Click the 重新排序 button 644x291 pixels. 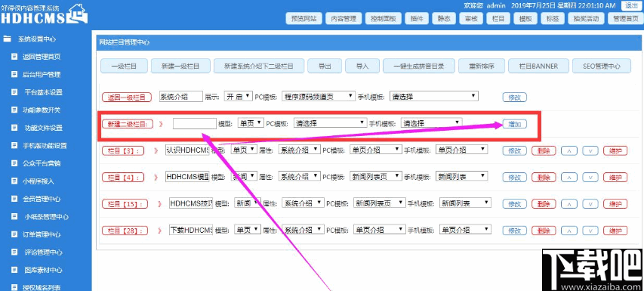tap(482, 66)
